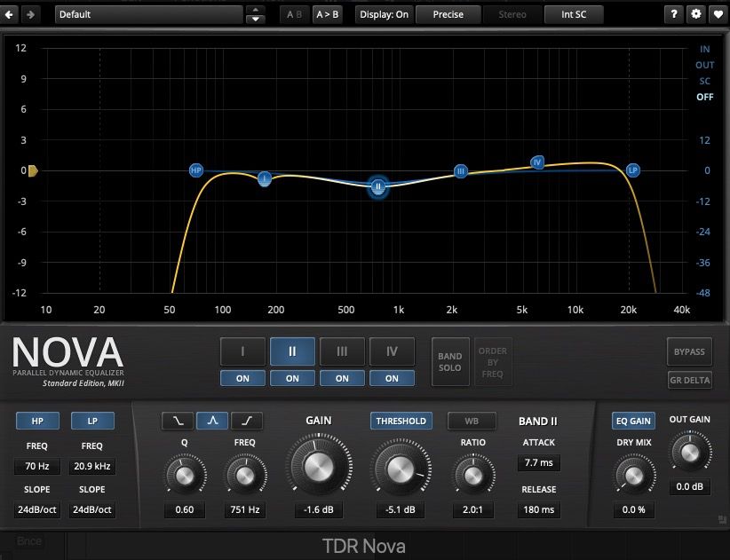Image resolution: width=730 pixels, height=560 pixels.
Task: Select band IV tab
Action: click(x=392, y=351)
